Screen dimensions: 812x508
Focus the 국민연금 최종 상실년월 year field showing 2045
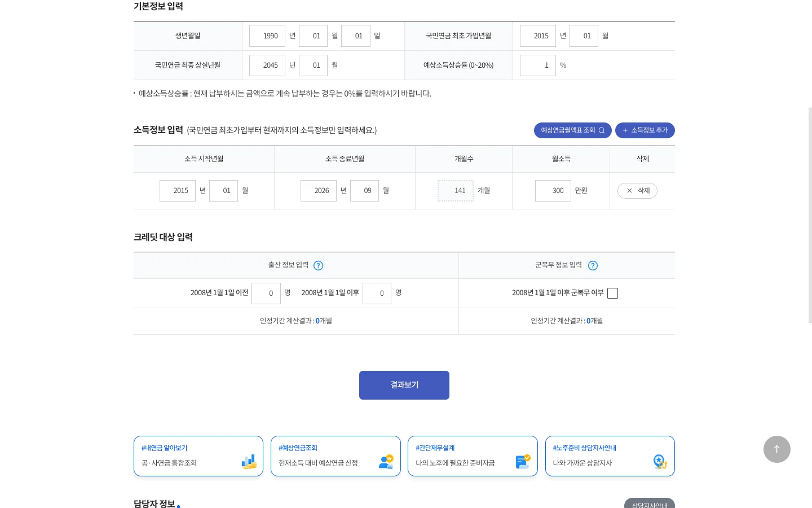pos(267,65)
